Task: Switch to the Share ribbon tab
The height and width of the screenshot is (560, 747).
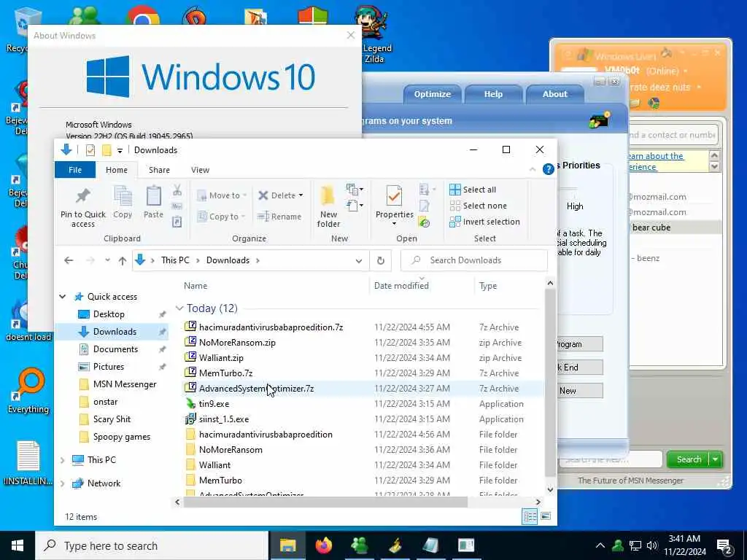Action: click(159, 170)
